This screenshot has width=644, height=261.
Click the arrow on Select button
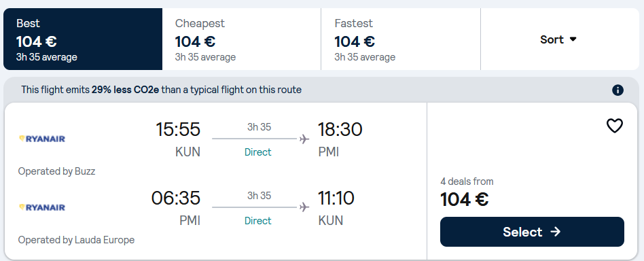(x=555, y=232)
